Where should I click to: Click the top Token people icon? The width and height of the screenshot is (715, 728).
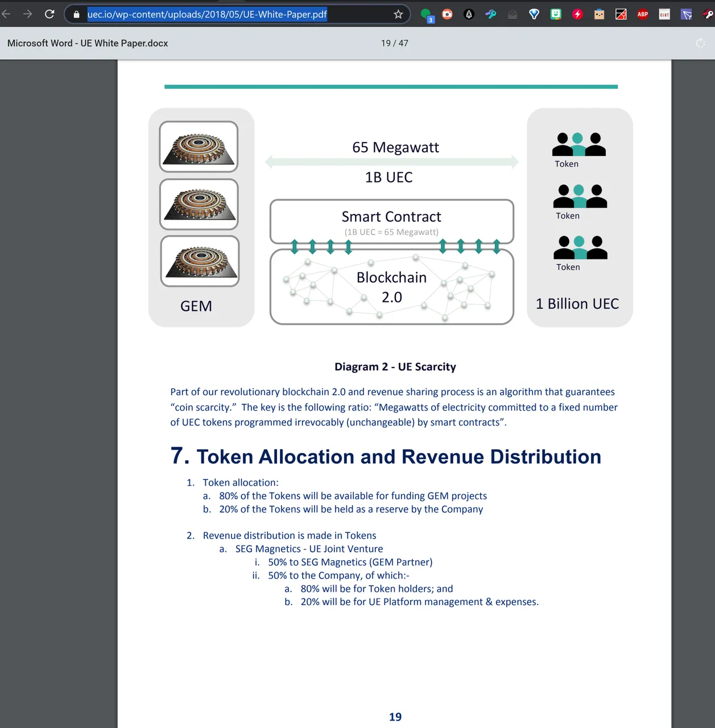578,144
